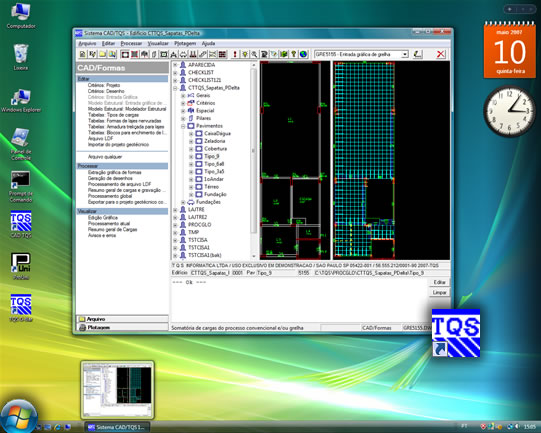Image resolution: width=541 pixels, height=433 pixels.
Task: Open the Plotagem menu
Action: pos(185,43)
